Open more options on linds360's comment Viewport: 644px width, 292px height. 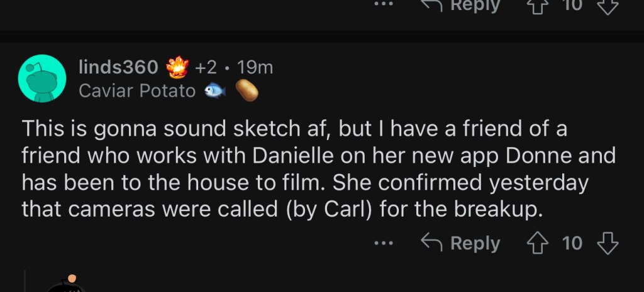coord(384,244)
